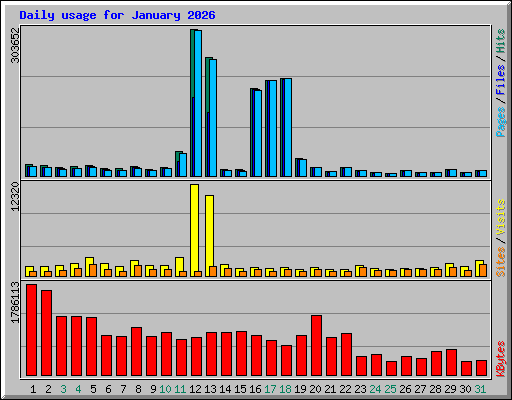Click the cyan pages bar for day 19
Image resolution: width=512 pixels, height=400 pixels.
(x=303, y=168)
